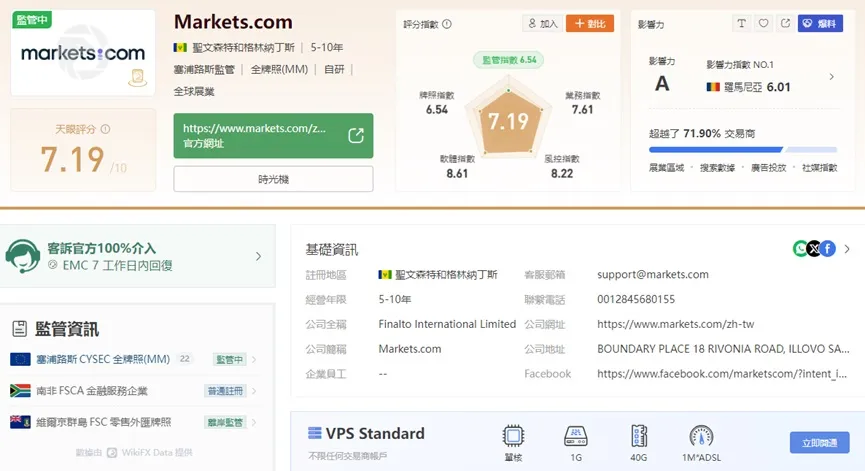Click the 監管資訊 document icon

tap(19, 329)
